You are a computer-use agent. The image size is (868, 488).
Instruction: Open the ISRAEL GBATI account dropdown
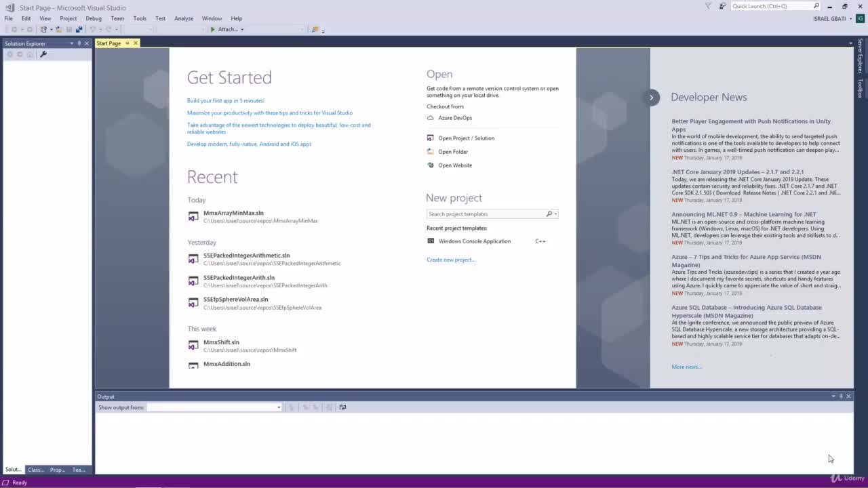[850, 18]
